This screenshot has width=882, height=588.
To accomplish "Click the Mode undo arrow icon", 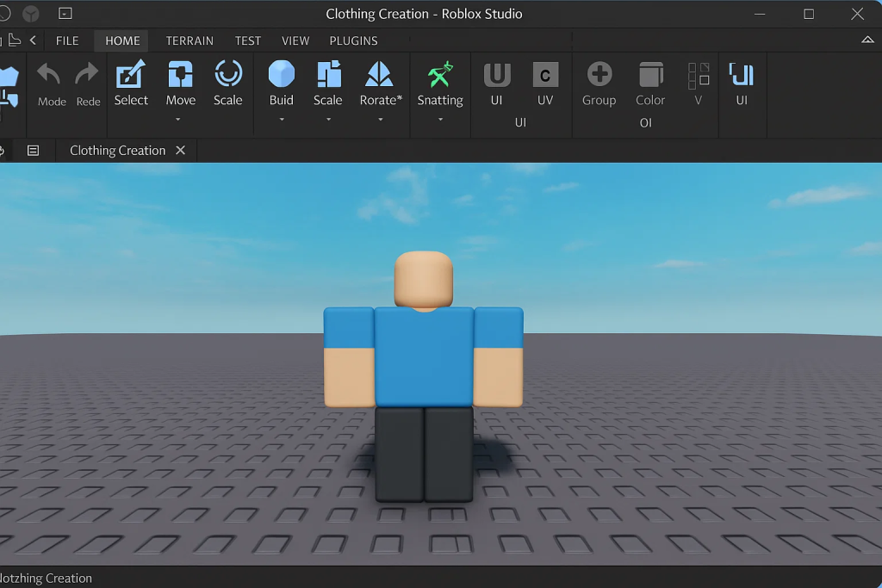I will (x=48, y=74).
